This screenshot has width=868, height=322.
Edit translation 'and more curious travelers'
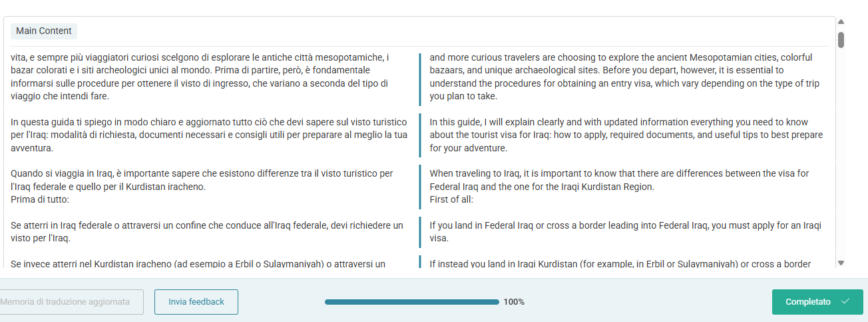point(627,77)
